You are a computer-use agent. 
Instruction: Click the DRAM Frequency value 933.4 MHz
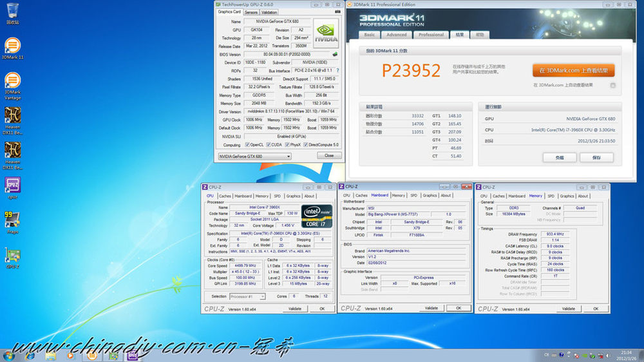(x=555, y=234)
